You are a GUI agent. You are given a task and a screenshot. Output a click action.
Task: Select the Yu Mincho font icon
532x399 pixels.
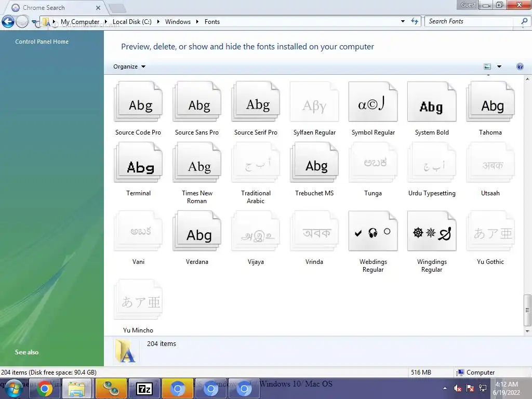coord(138,299)
